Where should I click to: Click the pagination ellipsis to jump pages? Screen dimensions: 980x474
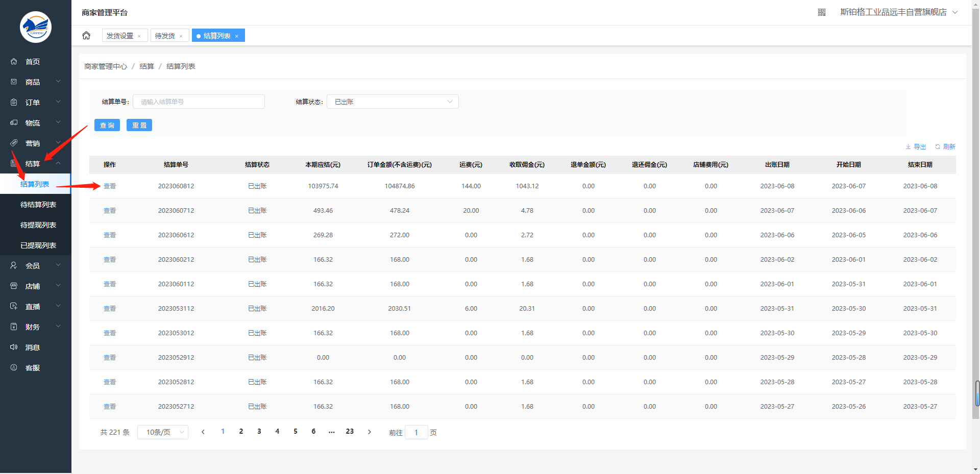(x=332, y=432)
